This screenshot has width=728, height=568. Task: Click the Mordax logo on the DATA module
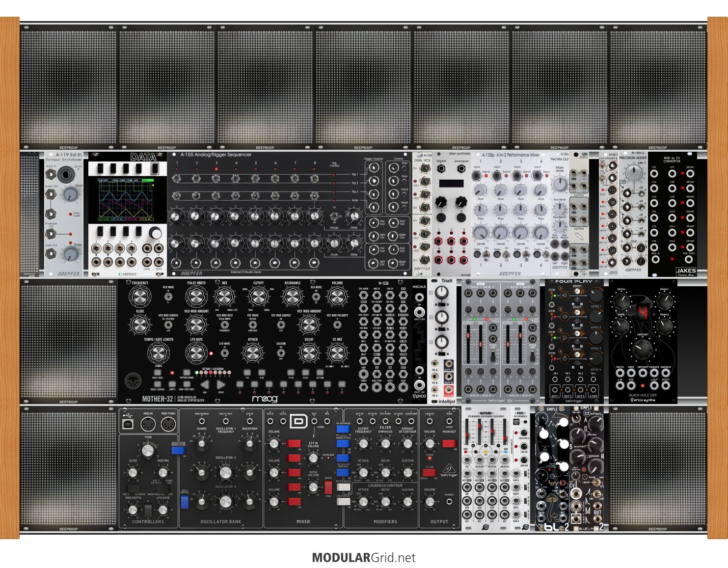(128, 274)
